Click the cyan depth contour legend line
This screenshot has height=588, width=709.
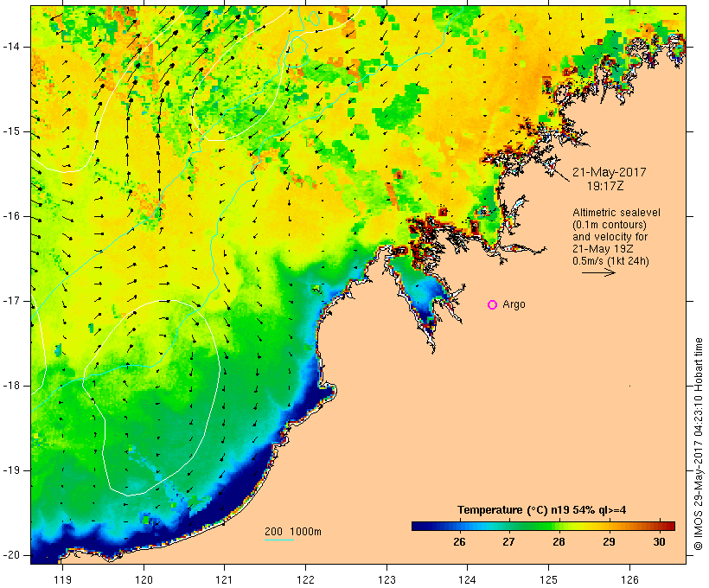[279, 540]
